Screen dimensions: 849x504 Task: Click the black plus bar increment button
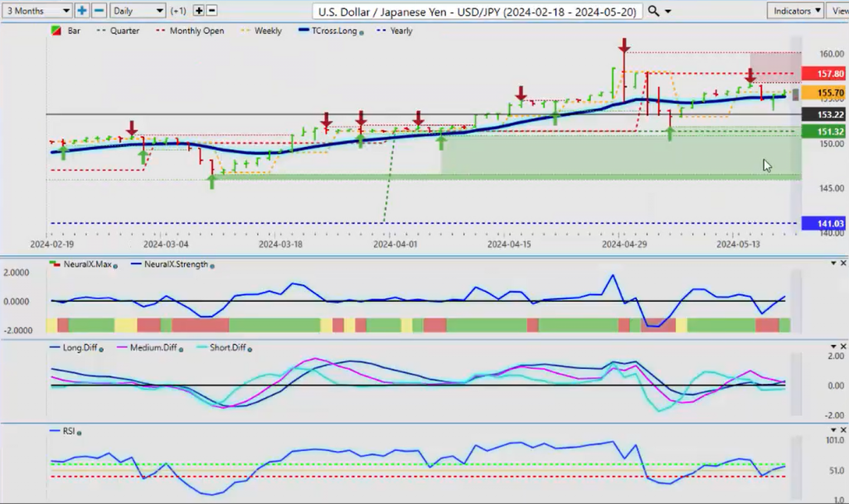(x=199, y=11)
